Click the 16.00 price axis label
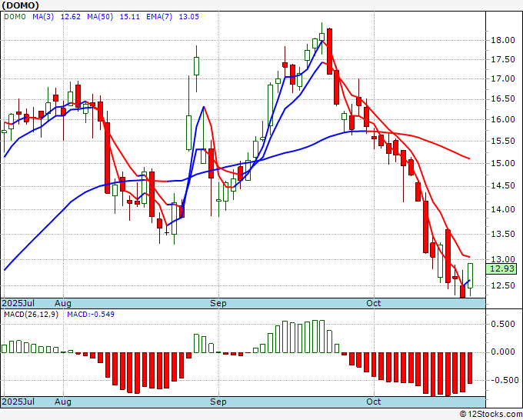The image size is (523, 420). tap(503, 119)
